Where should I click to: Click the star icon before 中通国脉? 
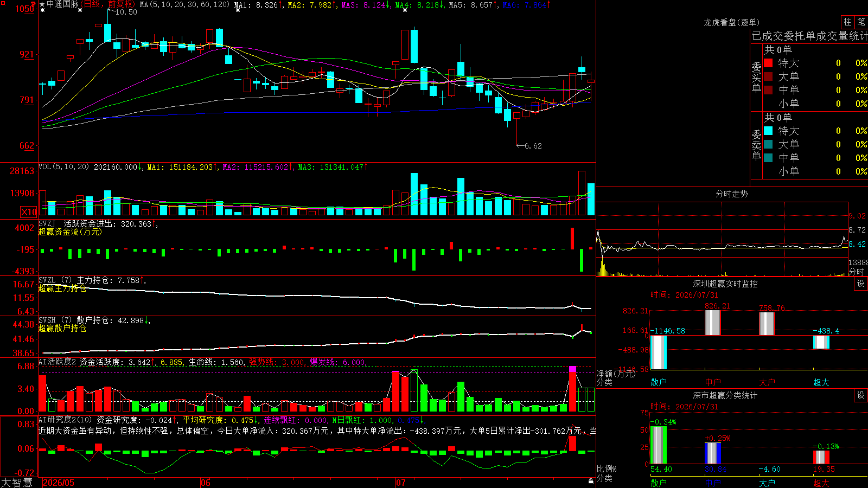(42, 4)
